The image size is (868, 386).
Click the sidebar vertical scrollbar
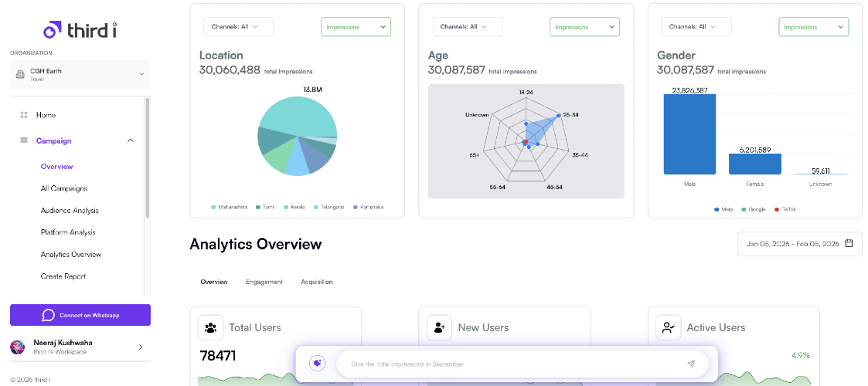click(x=148, y=157)
